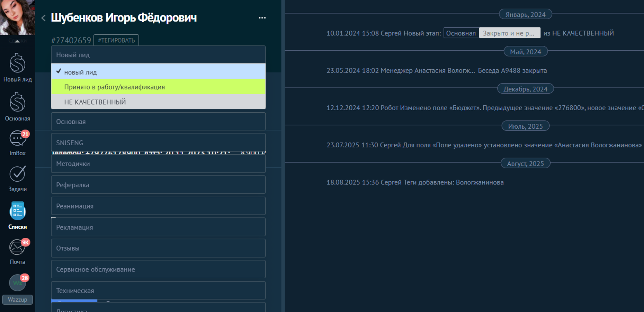Choose the Реанимация pipeline

click(x=158, y=206)
